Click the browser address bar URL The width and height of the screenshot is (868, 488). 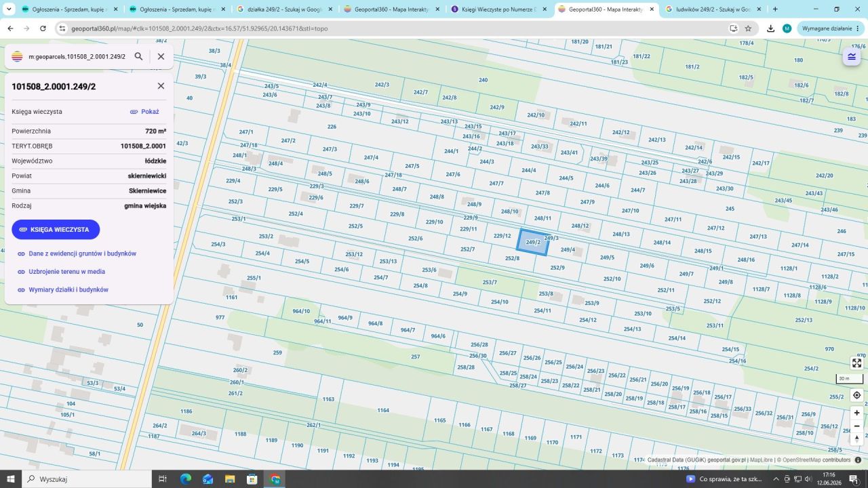pos(199,28)
